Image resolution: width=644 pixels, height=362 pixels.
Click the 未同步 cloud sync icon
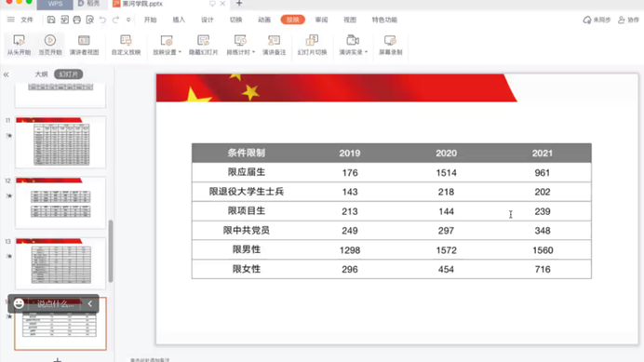597,20
